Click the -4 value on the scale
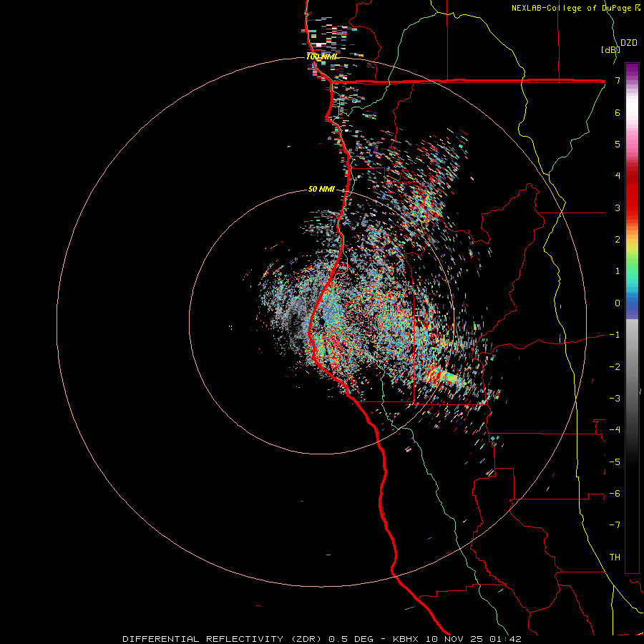The image size is (644, 644). click(x=615, y=430)
